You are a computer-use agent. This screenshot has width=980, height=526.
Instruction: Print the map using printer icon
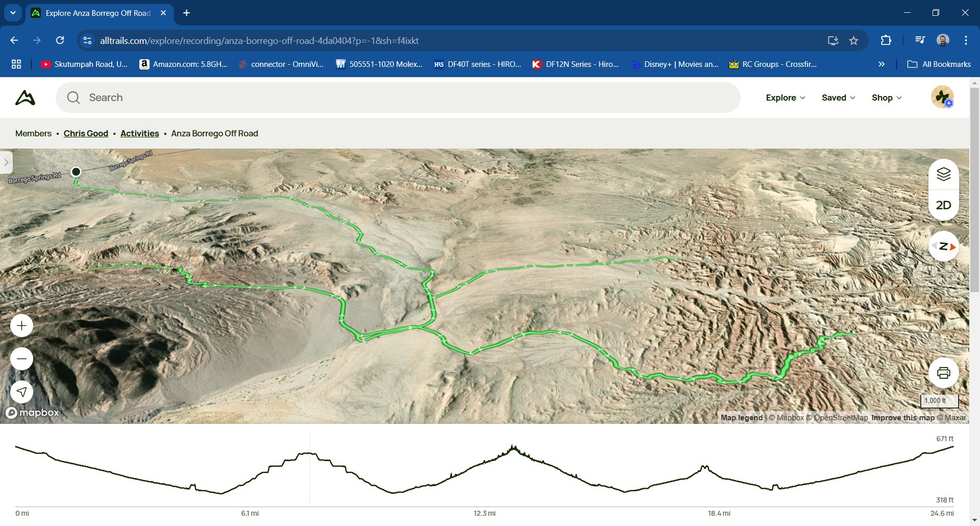point(943,373)
